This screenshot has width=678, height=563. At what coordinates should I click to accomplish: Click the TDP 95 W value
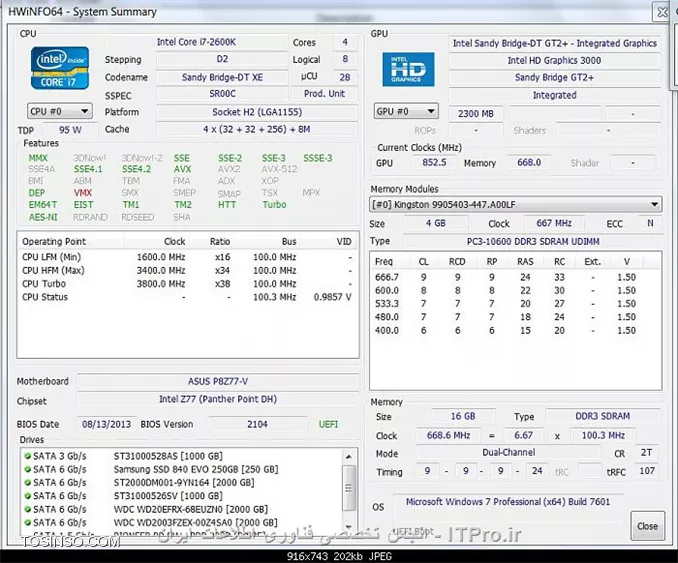coord(70,130)
